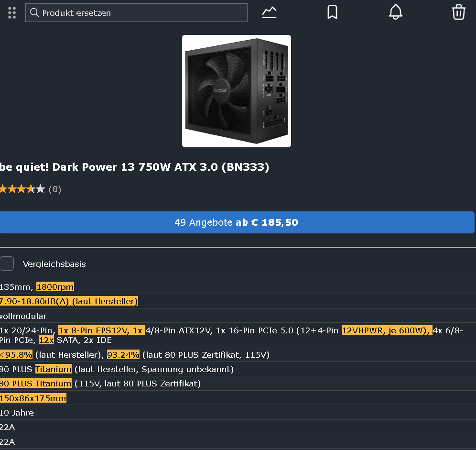Set a price alert with the bell icon
This screenshot has width=476, height=450.
pos(396,12)
